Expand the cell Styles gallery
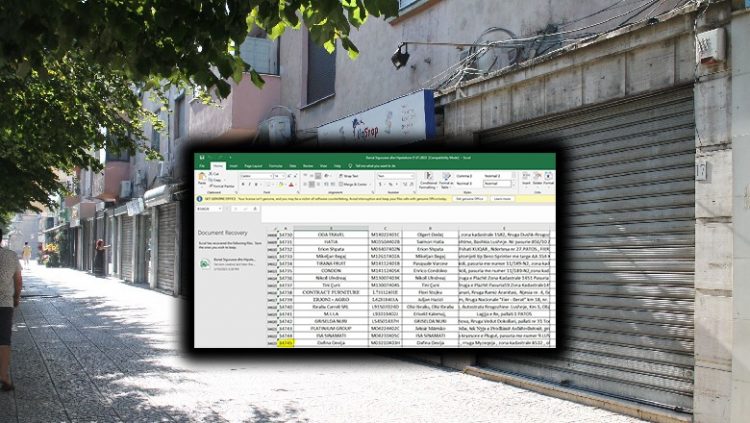This screenshot has height=423, width=750. (514, 184)
